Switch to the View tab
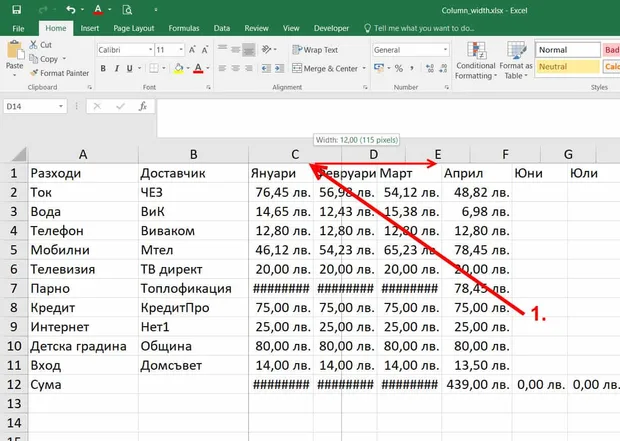 291,28
